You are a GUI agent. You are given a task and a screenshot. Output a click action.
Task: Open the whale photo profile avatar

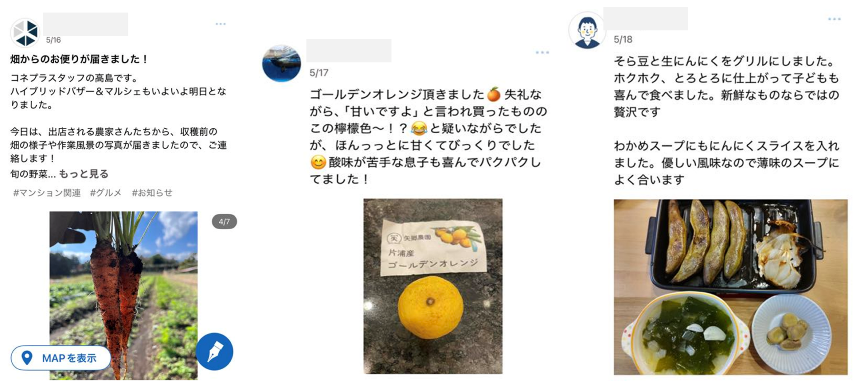point(281,63)
